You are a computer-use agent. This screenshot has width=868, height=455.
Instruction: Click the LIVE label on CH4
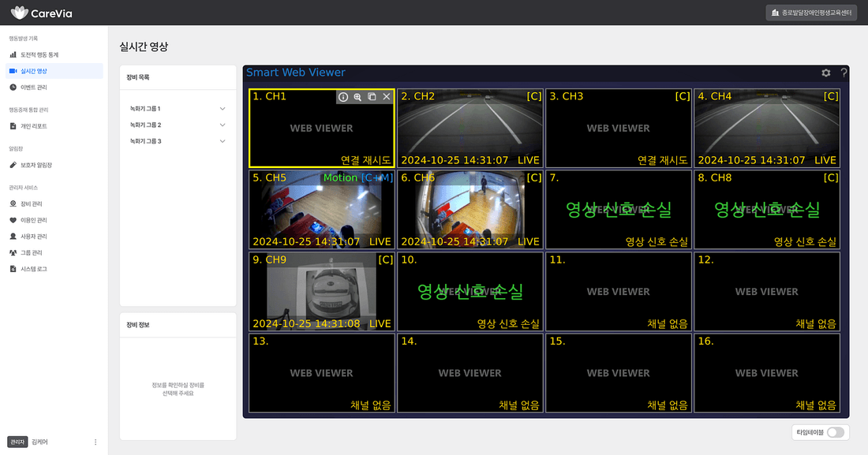point(825,160)
